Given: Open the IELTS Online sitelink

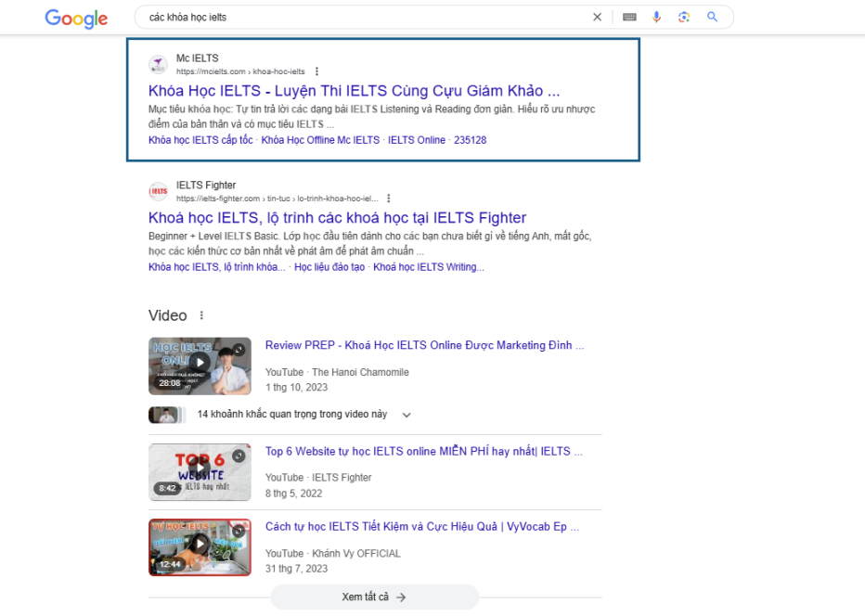Looking at the screenshot, I should (417, 140).
